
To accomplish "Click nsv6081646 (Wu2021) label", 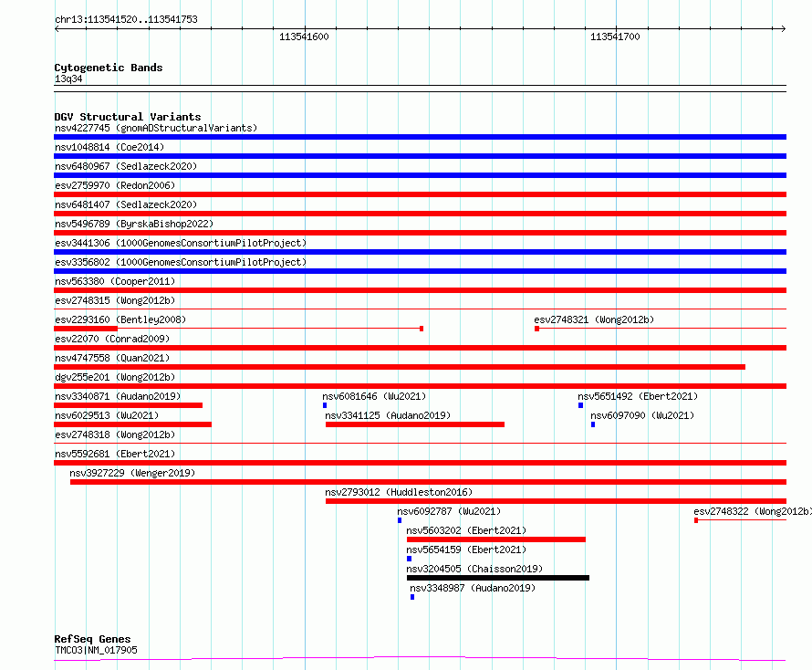I will [374, 396].
